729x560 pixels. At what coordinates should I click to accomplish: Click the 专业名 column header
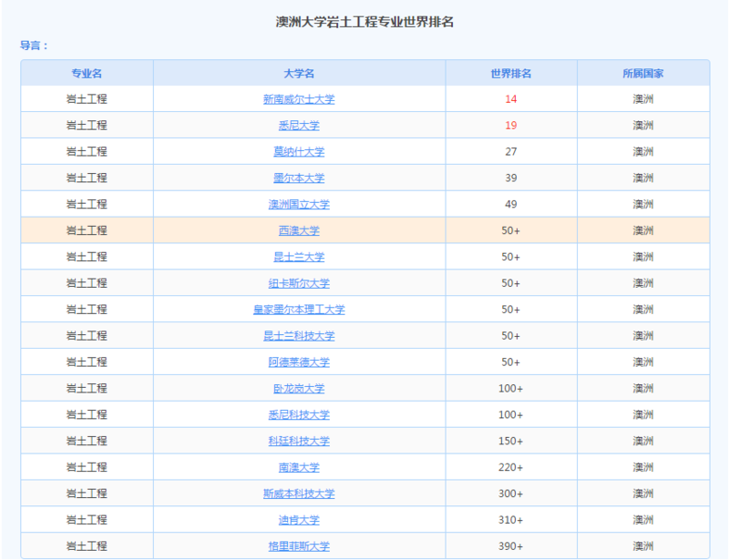point(87,74)
